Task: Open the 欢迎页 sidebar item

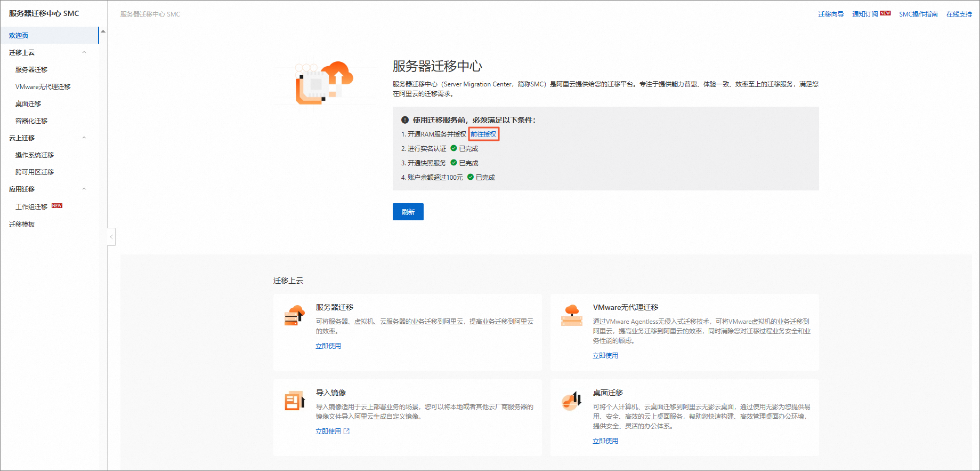Action: [x=50, y=35]
